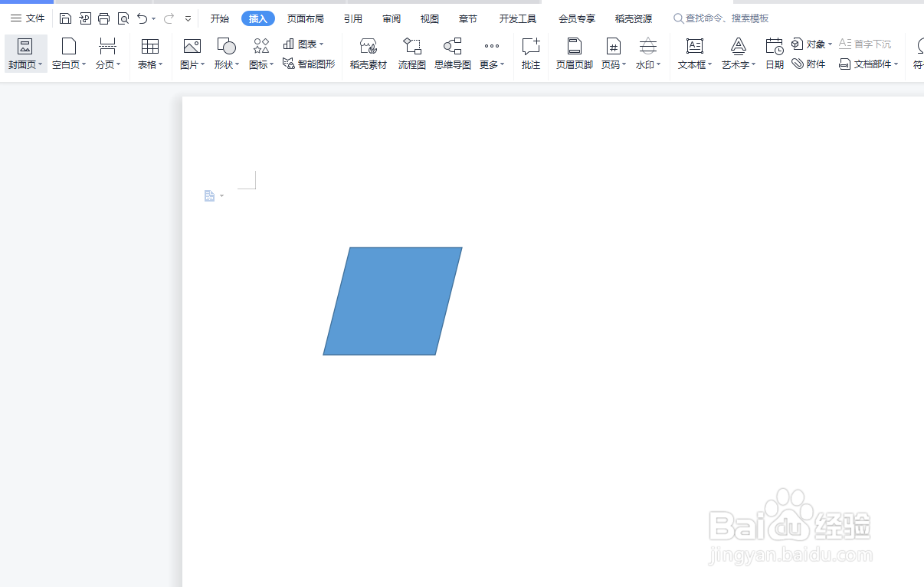Screen dimensions: 924x587
Task: Edit 页眉页脚 header and footer
Action: (575, 54)
